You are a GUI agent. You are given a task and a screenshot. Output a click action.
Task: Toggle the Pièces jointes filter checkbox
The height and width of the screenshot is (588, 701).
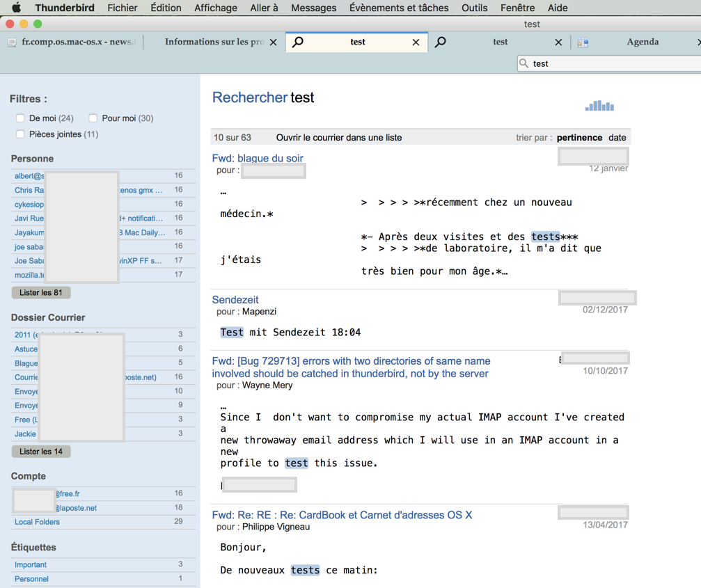21,134
